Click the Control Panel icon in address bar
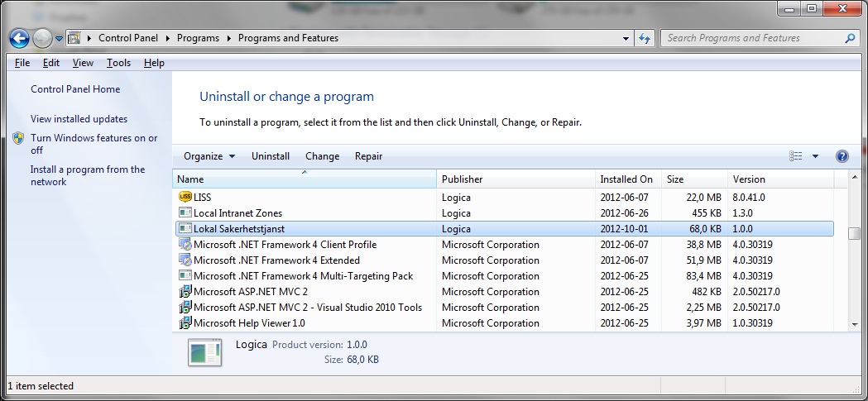868x401 pixels. [x=74, y=38]
